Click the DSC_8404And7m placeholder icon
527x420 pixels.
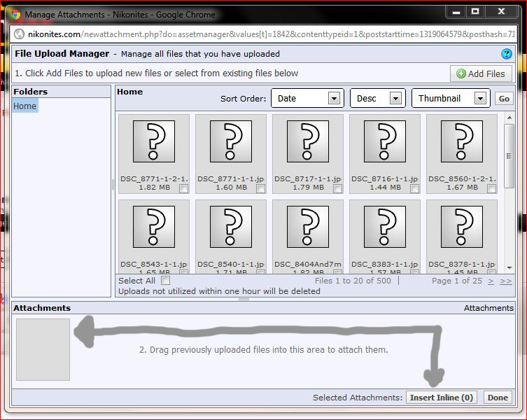point(308,227)
